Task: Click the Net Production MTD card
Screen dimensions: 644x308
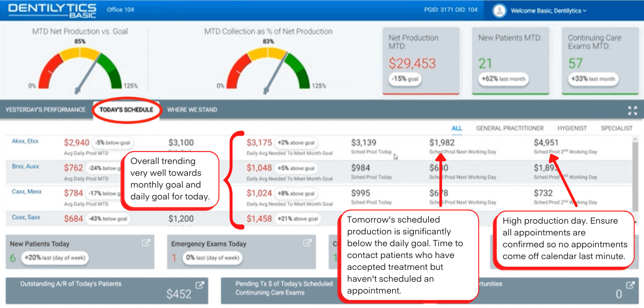Action: click(421, 60)
